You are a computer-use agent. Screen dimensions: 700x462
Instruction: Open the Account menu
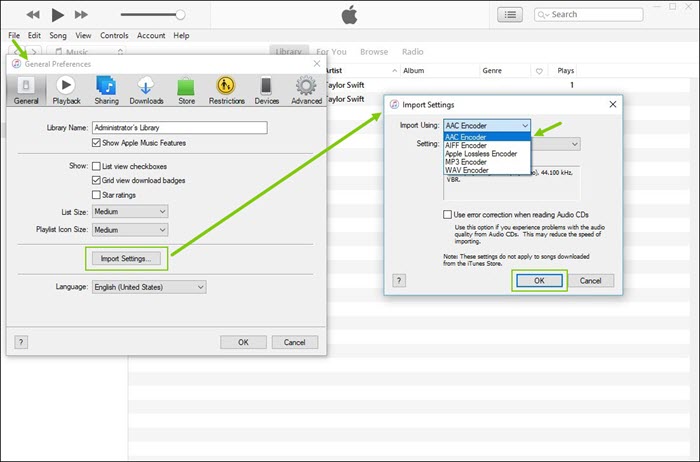tap(151, 35)
